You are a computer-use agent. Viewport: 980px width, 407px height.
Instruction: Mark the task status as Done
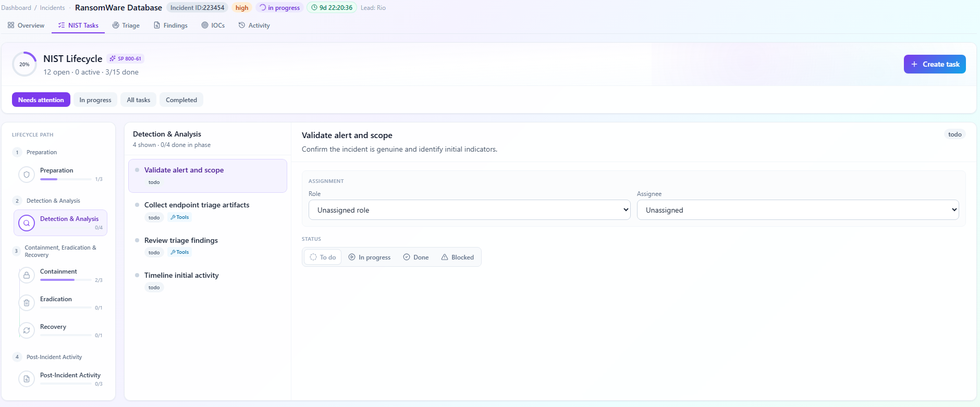[x=416, y=257]
